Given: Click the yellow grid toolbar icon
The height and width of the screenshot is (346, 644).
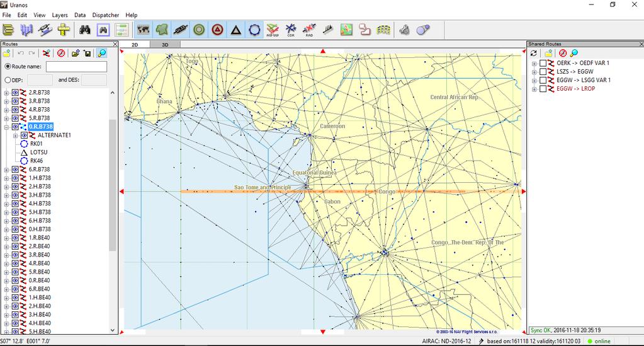Looking at the screenshot, I should tap(383, 30).
